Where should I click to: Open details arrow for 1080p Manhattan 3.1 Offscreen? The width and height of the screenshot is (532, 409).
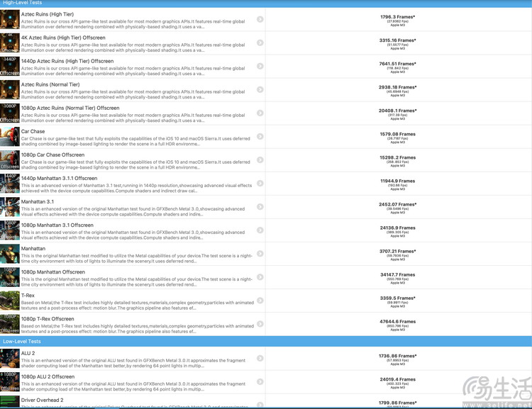click(x=260, y=230)
